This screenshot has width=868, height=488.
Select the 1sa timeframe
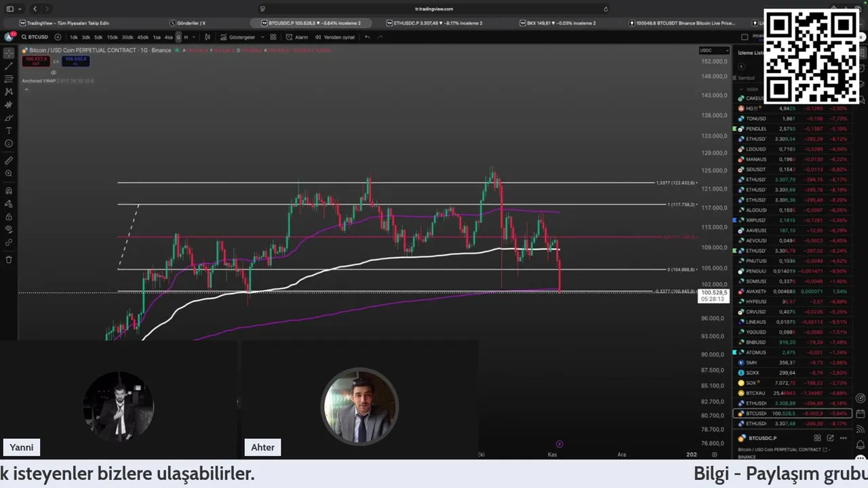(157, 37)
